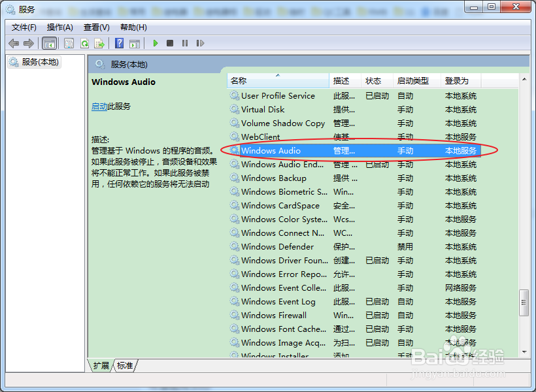Click 网络服务 logon cell of Event Collector
Image resolution: width=536 pixels, height=392 pixels.
point(460,287)
